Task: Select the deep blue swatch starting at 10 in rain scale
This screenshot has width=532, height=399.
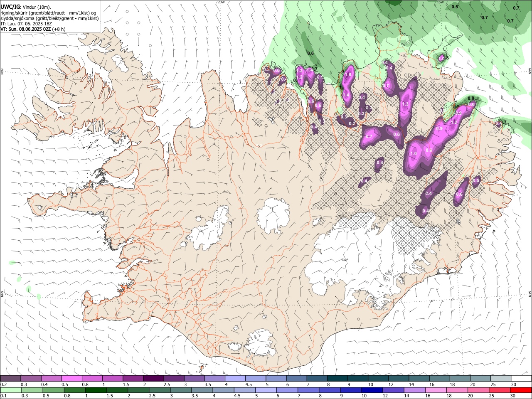Action: [x=372, y=390]
